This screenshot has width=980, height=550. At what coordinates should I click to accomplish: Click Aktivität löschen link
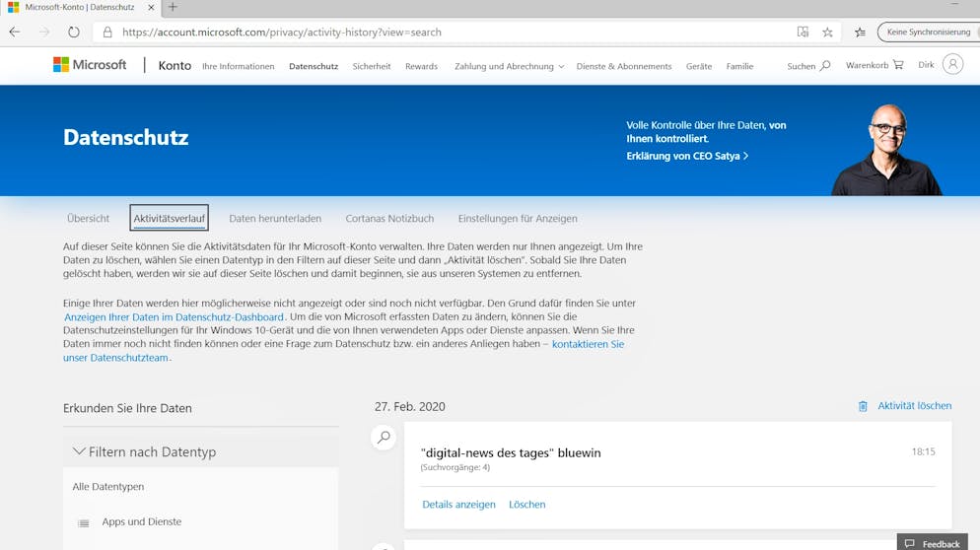click(x=914, y=406)
